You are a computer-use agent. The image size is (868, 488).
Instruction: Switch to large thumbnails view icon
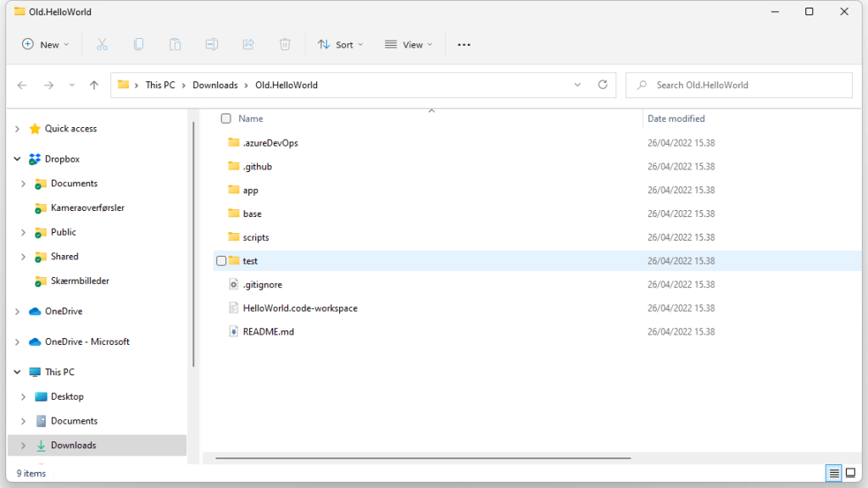tap(850, 473)
